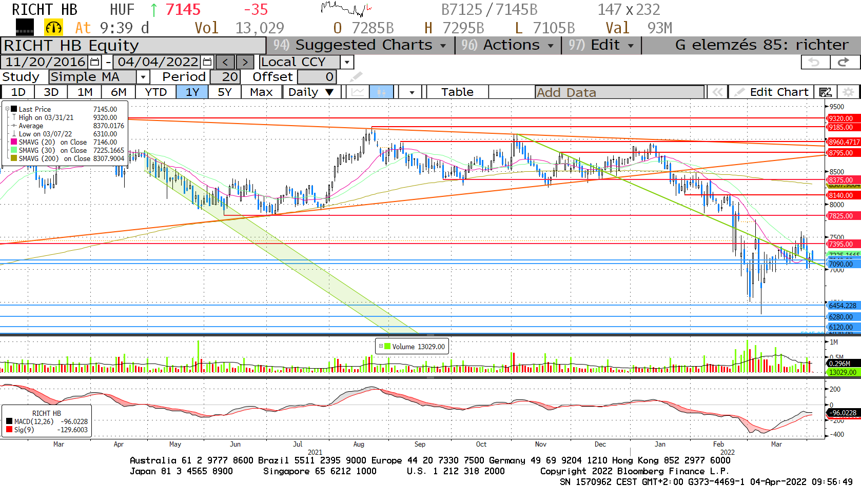Screen dimensions: 861x504
Task: Open 97) Edit menu
Action: point(601,45)
